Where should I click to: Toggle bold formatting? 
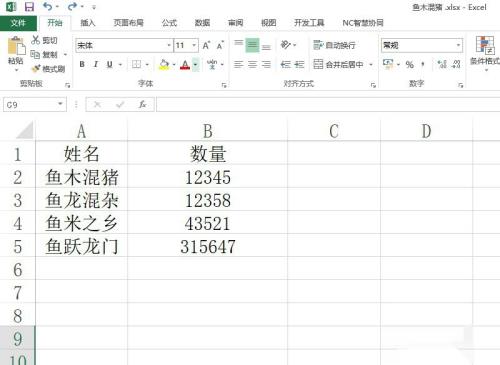(82, 64)
